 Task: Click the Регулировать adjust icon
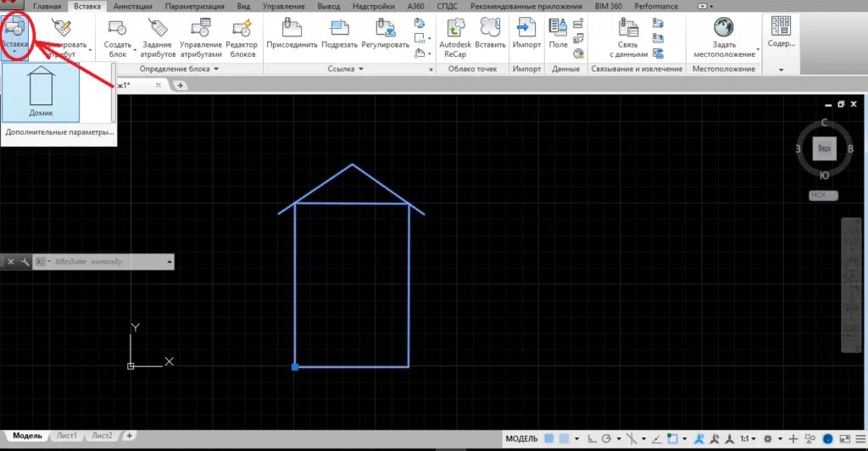[386, 27]
